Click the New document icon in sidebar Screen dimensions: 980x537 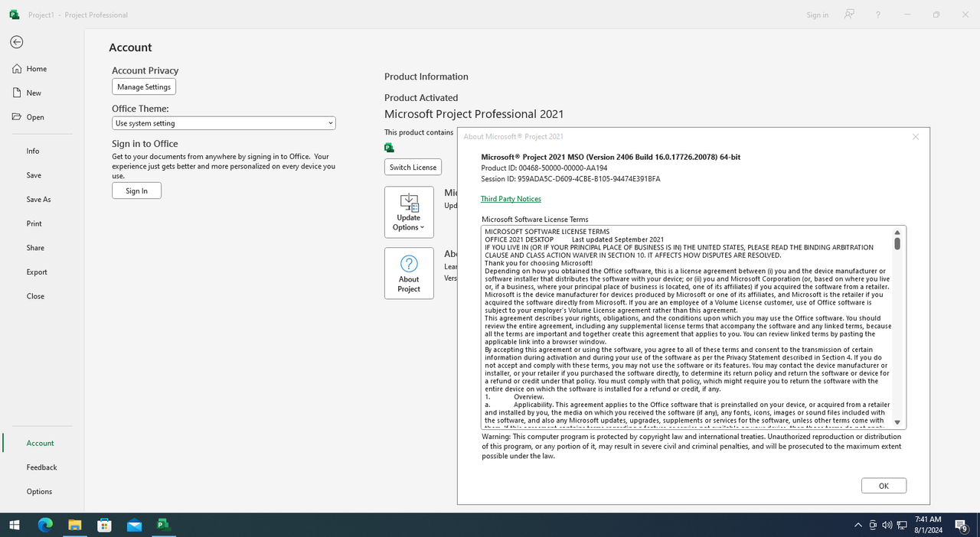tap(17, 93)
